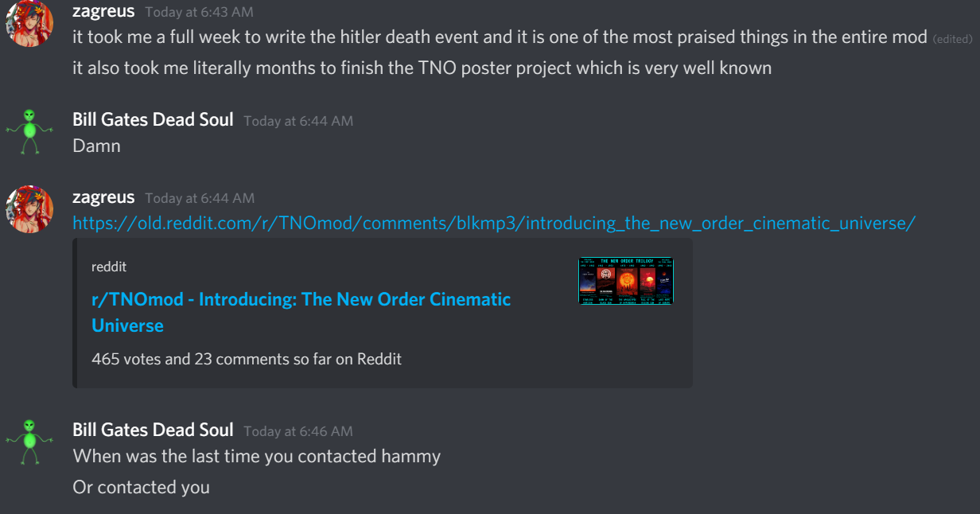The height and width of the screenshot is (514, 980).
Task: Click the "465 votes and 23 comments" embed description
Action: (247, 359)
